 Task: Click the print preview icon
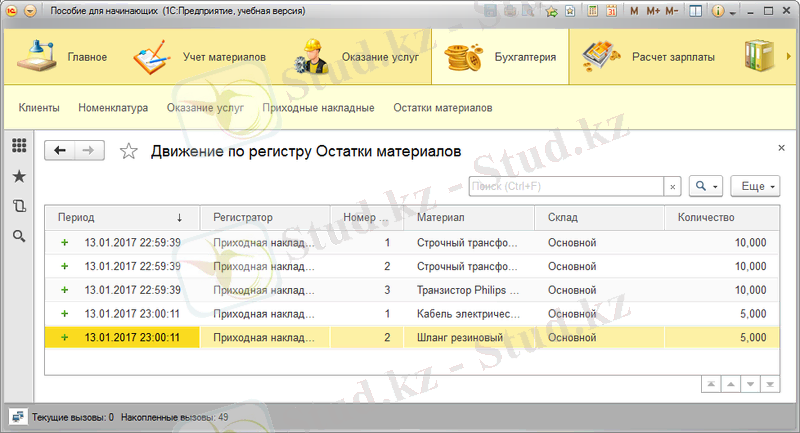[529, 11]
